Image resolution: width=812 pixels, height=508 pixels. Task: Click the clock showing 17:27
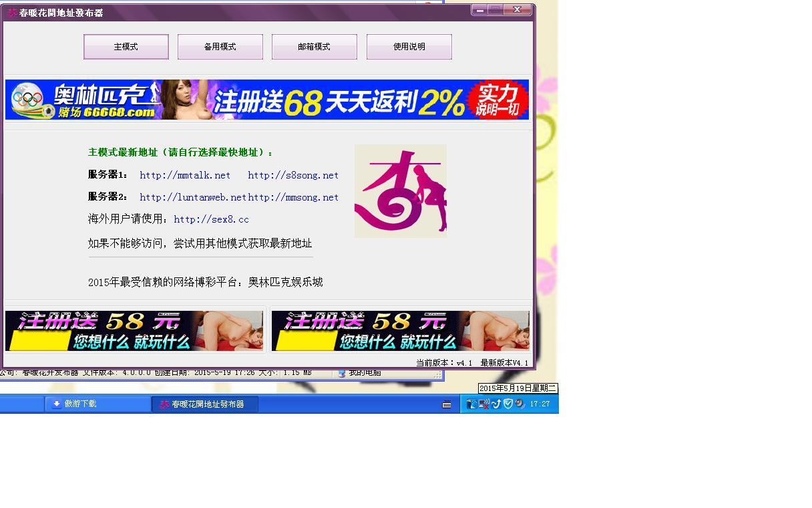(x=540, y=404)
